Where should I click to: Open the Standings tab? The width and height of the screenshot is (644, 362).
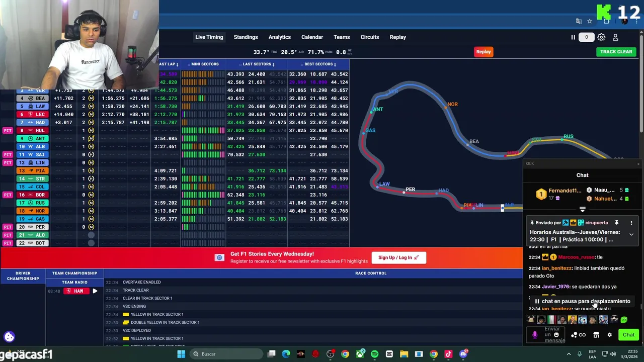point(246,37)
